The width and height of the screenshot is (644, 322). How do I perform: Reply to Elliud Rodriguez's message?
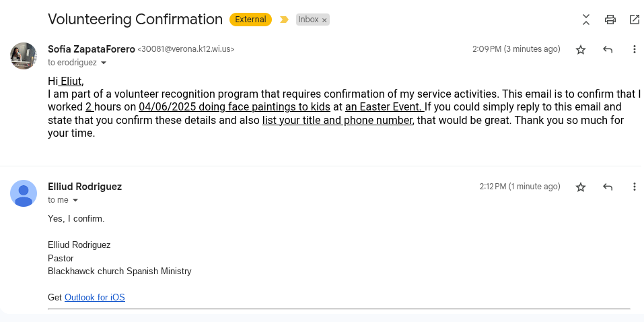click(x=608, y=187)
